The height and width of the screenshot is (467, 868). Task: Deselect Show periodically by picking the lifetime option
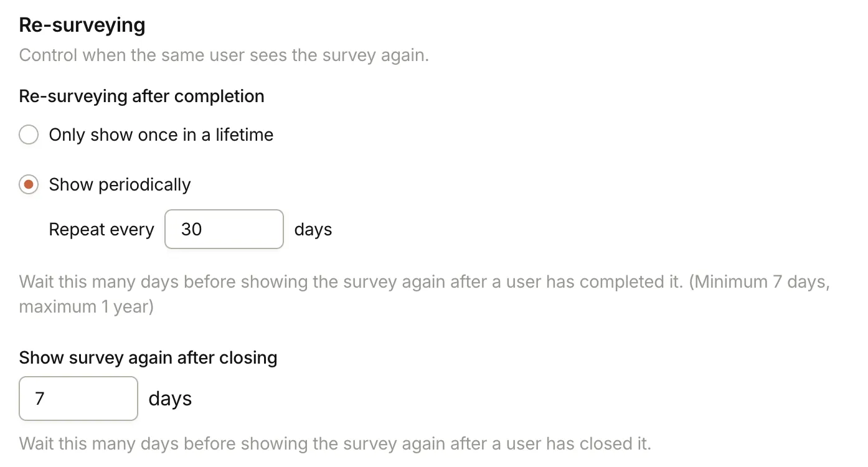(29, 134)
